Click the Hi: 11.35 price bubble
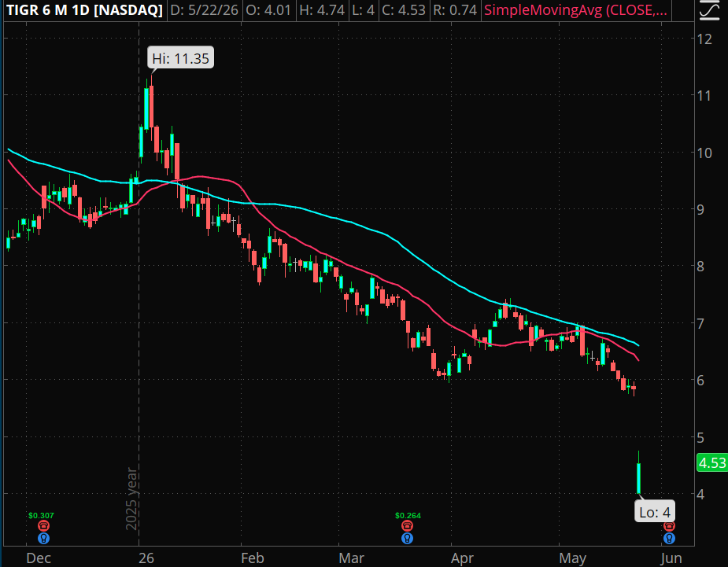Viewport: 728px width, 567px height. point(180,58)
